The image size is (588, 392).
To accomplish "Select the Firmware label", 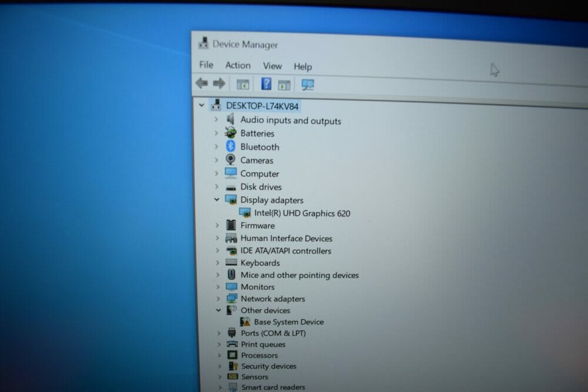I will pos(258,226).
